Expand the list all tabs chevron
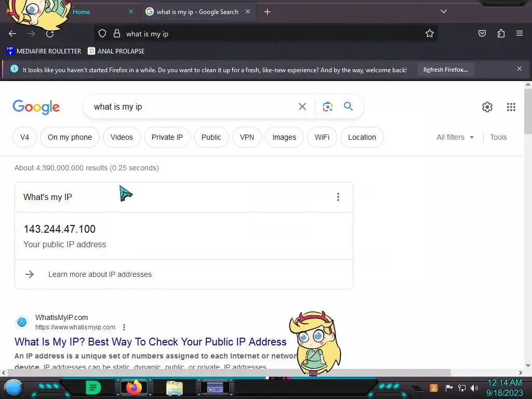 click(444, 11)
